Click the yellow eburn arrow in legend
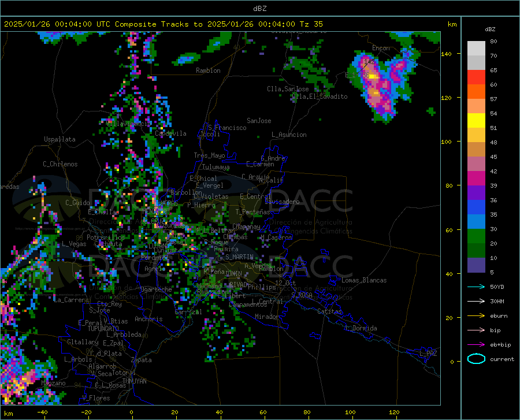This screenshot has height=420, width=520. tap(476, 315)
